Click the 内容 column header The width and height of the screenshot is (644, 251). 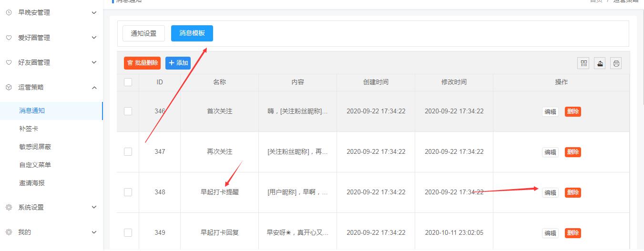click(297, 82)
